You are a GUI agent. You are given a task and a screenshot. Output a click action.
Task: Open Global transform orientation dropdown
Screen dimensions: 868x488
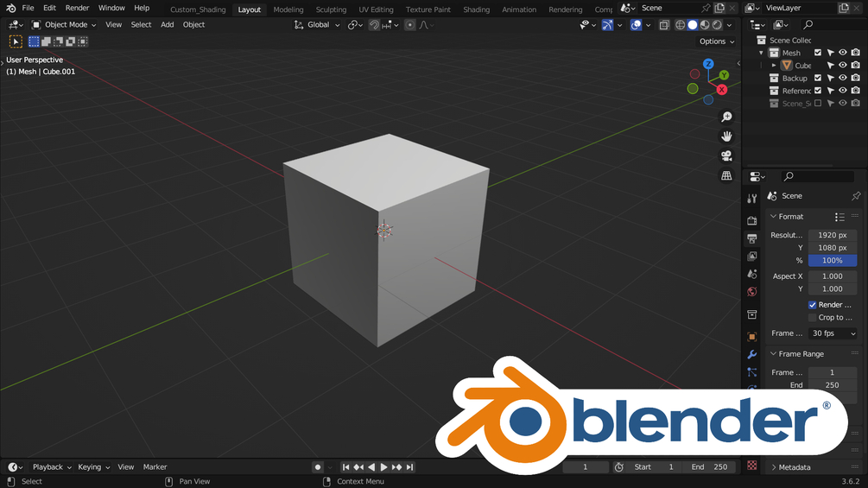tap(317, 25)
